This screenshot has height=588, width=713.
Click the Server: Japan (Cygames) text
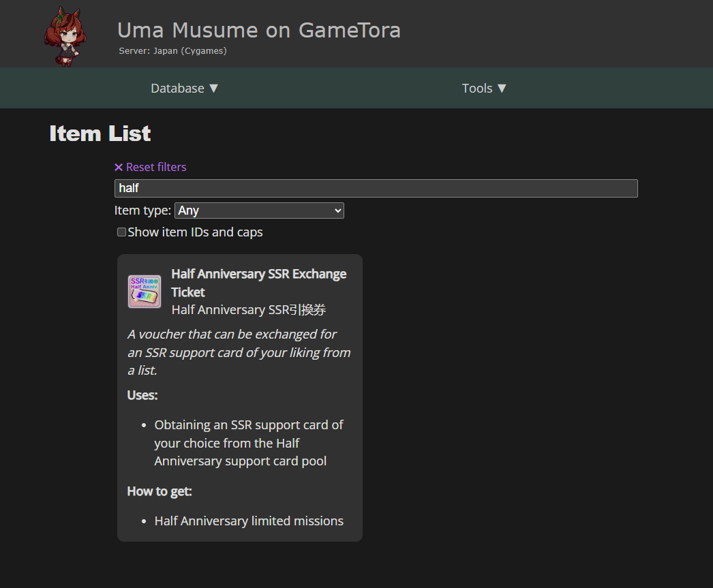click(172, 51)
